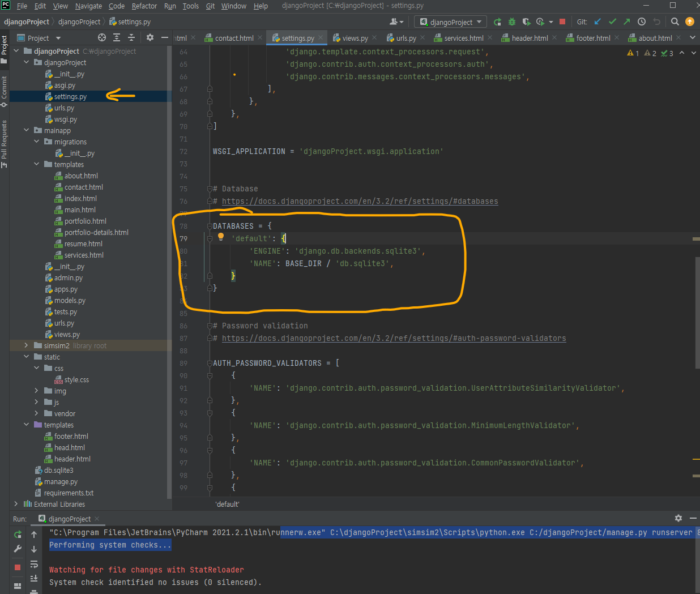This screenshot has width=700, height=594.
Task: Show hidden editor tabs chevron
Action: pyautogui.click(x=692, y=38)
